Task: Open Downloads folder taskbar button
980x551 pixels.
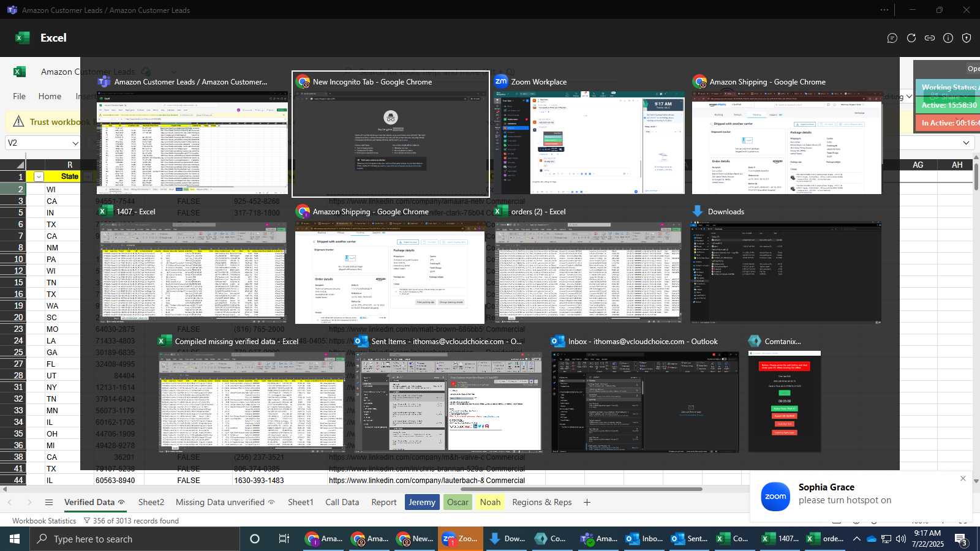Action: 507,539
